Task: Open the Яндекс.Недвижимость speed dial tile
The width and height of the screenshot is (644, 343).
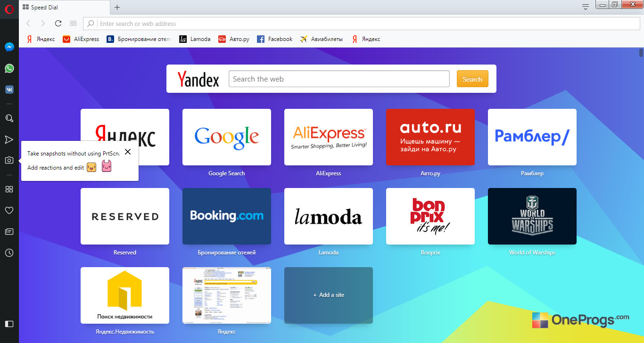Action: [125, 295]
